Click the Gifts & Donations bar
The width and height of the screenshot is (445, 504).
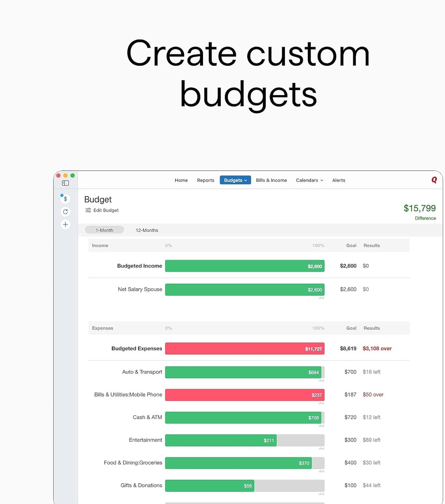point(245,486)
